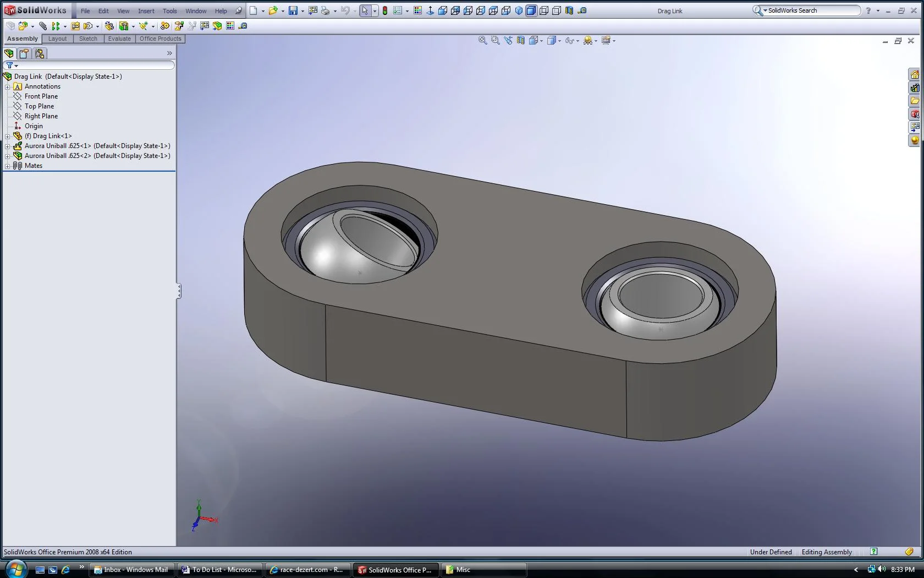924x578 pixels.
Task: Open Inbox - Windows Mail taskbar button
Action: point(132,570)
